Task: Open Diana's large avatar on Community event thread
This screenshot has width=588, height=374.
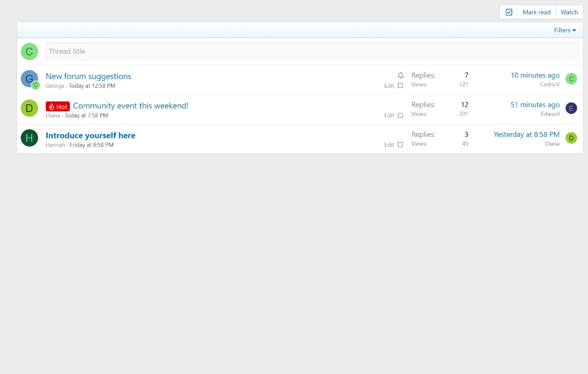Action: tap(29, 108)
